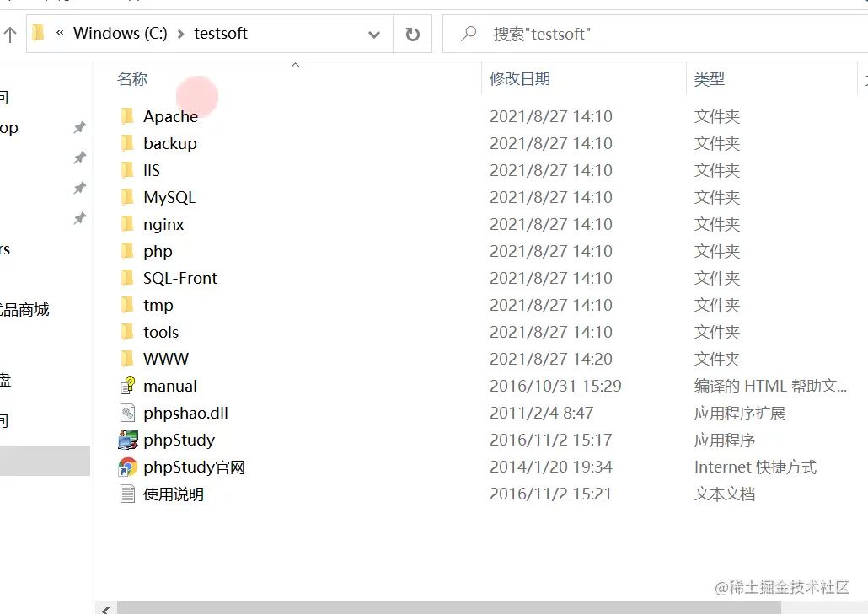Image resolution: width=868 pixels, height=614 pixels.
Task: Click phpStudy date 2016/11/2 15:17
Action: coord(551,440)
